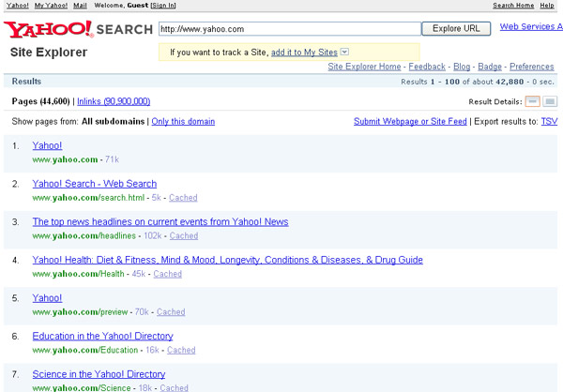Open result 1 Yahoo! link
Viewport: 563px width, 392px height.
tap(47, 145)
